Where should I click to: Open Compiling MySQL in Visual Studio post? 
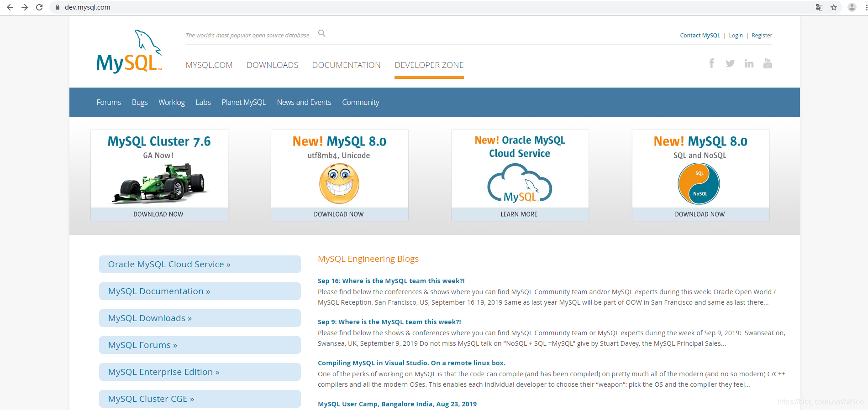(411, 363)
